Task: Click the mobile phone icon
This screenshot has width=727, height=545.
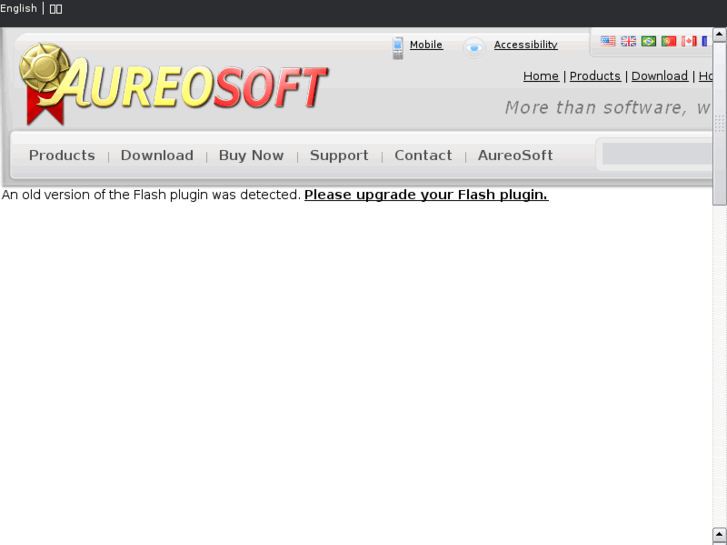Action: point(397,48)
